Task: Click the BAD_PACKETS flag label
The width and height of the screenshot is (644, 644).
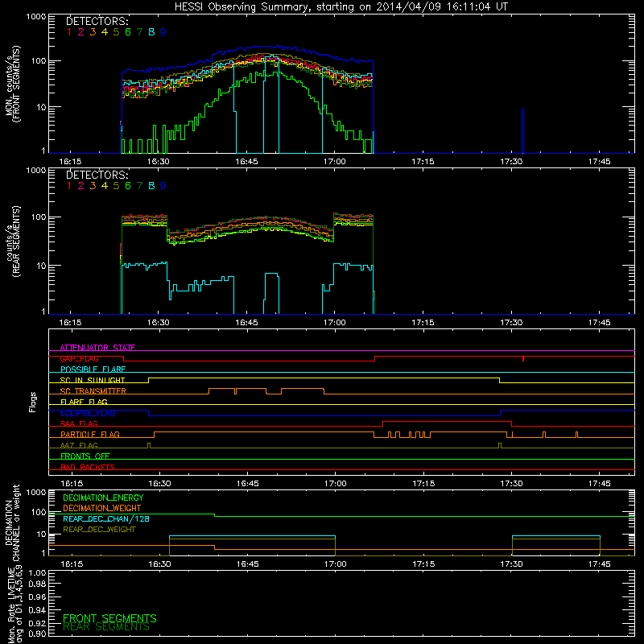Action: point(88,467)
